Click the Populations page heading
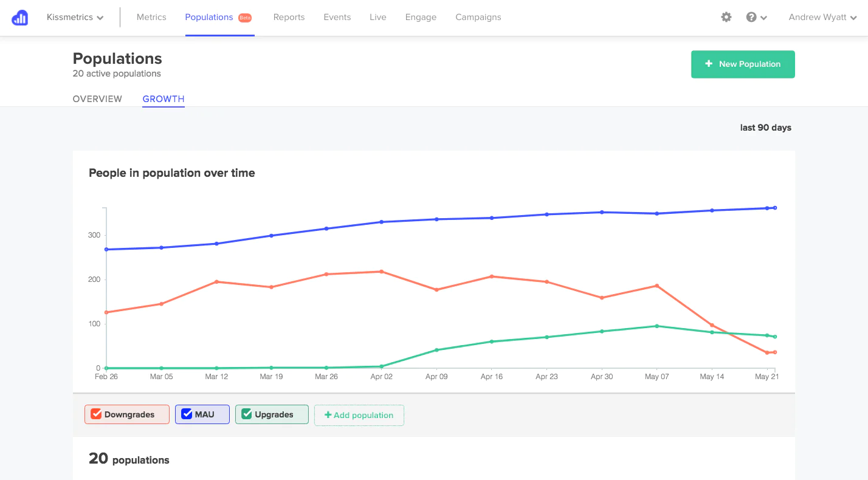The height and width of the screenshot is (480, 868). 117,58
